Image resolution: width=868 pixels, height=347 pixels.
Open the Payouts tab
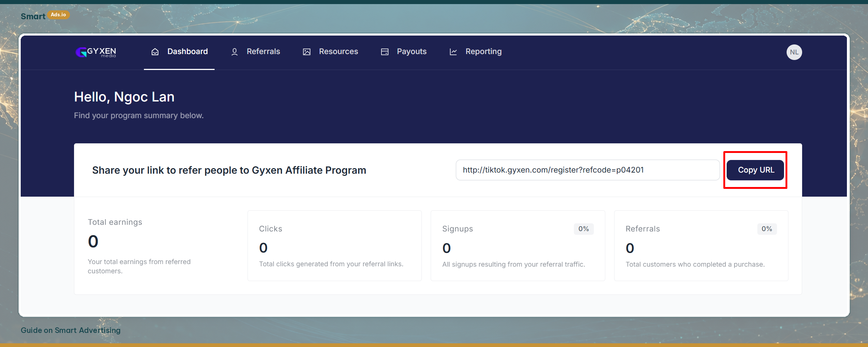click(404, 52)
